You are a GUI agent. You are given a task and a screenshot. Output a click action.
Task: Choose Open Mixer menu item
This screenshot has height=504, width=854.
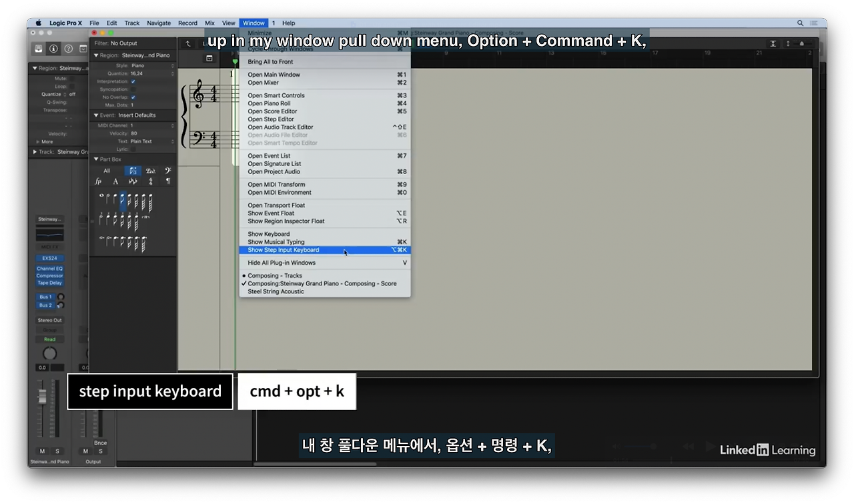[325, 83]
